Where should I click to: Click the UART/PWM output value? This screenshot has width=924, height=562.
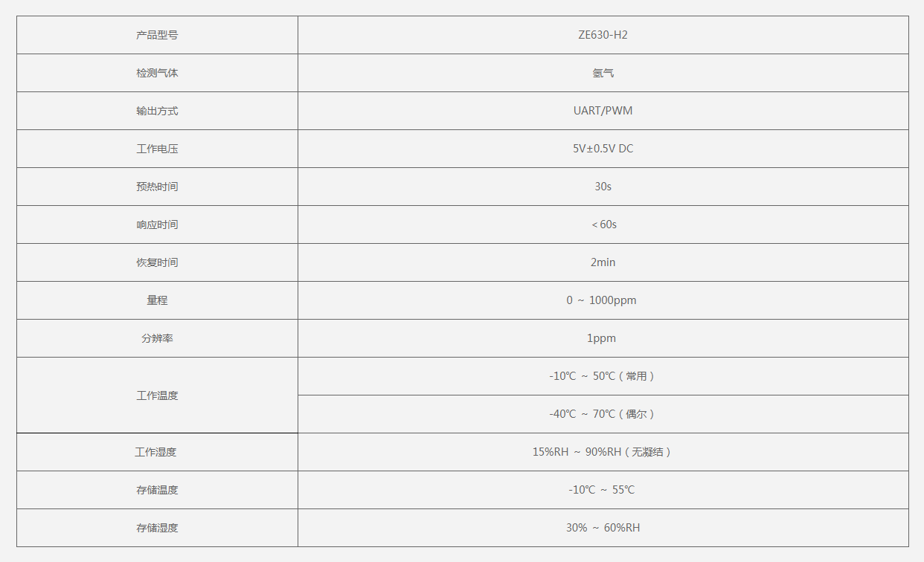pyautogui.click(x=603, y=111)
